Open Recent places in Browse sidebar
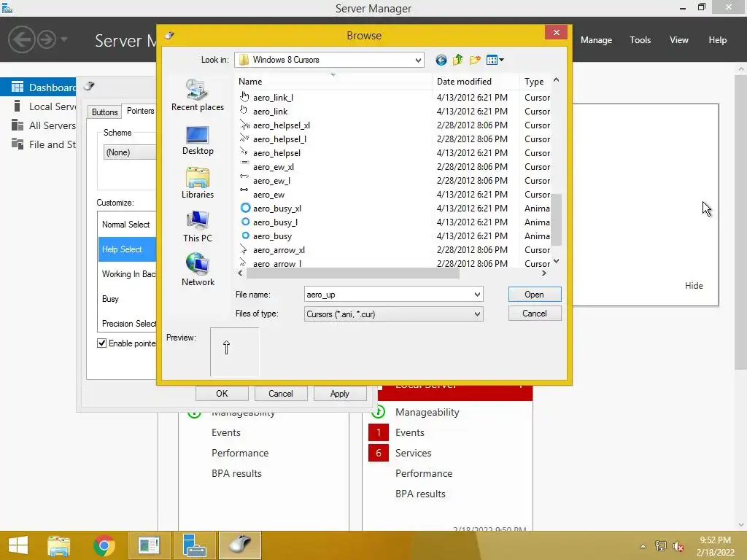Screen dimensions: 747x560 (197, 96)
